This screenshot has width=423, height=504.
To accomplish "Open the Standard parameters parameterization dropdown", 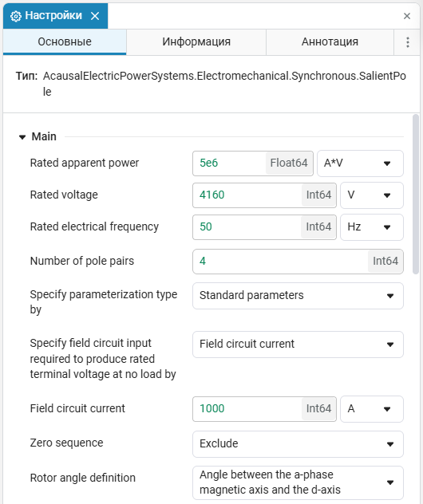I will (x=298, y=296).
